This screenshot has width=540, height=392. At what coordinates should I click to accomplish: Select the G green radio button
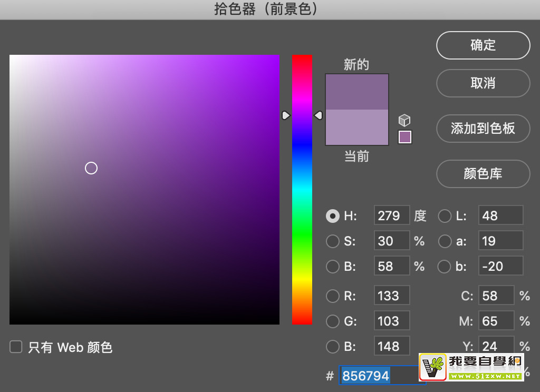(x=333, y=321)
